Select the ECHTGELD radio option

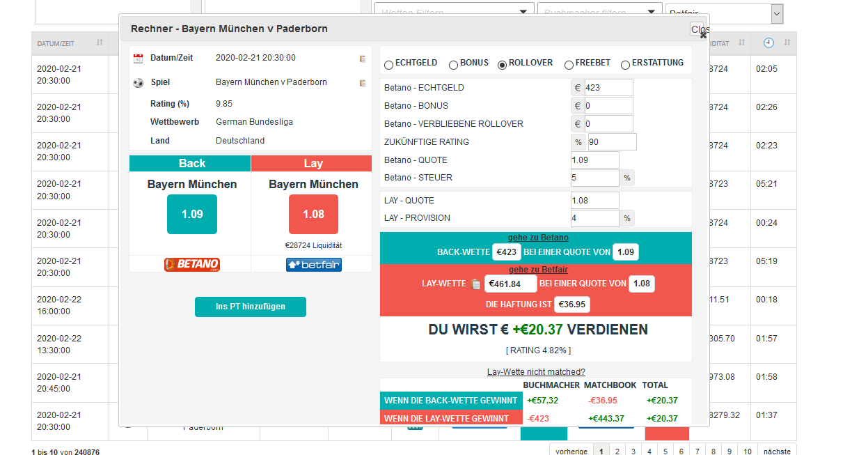[x=388, y=64]
